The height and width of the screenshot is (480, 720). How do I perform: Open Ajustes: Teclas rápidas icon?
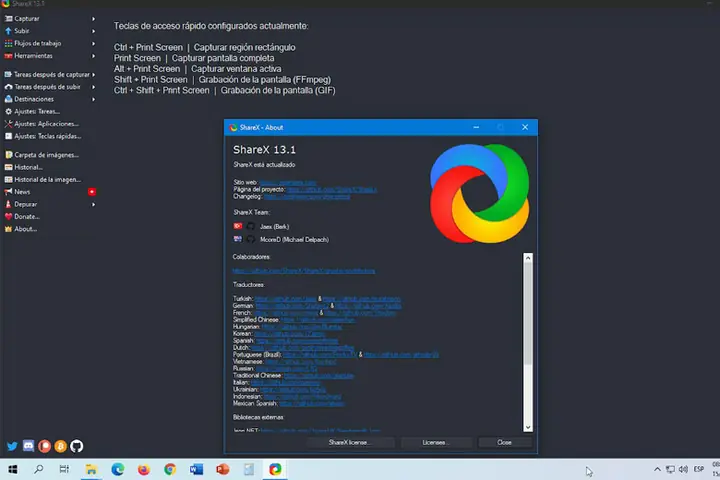coord(8,136)
